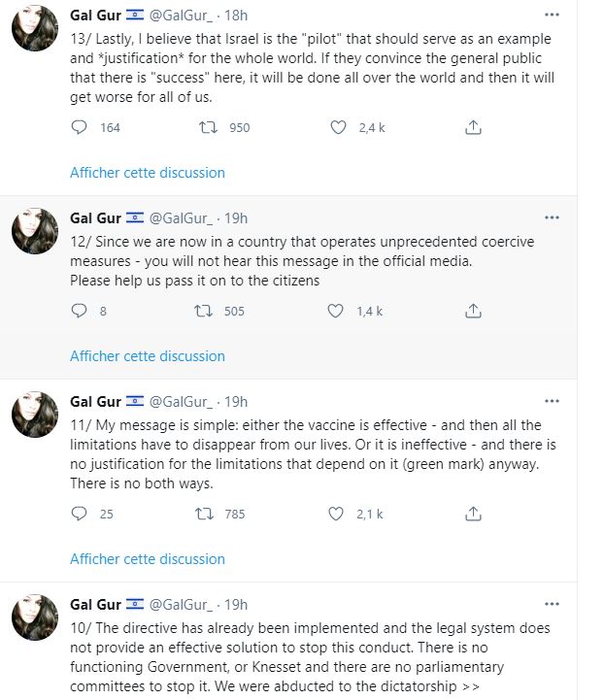Click 'Afficher cette discussion' under tweet 13/

(148, 173)
